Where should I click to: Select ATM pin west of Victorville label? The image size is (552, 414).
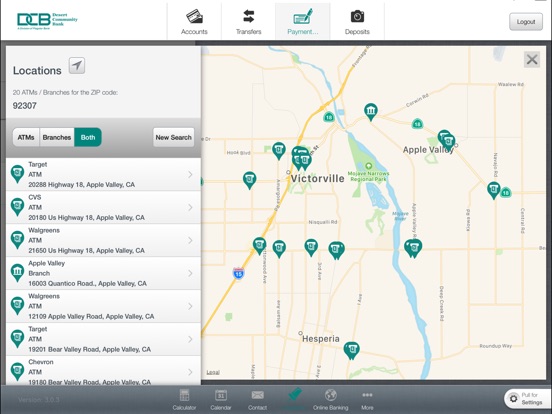250,180
